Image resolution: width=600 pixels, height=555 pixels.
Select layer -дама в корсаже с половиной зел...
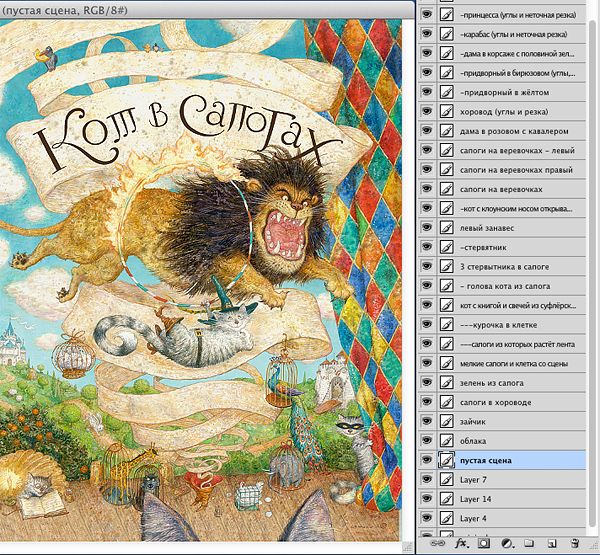pos(517,54)
